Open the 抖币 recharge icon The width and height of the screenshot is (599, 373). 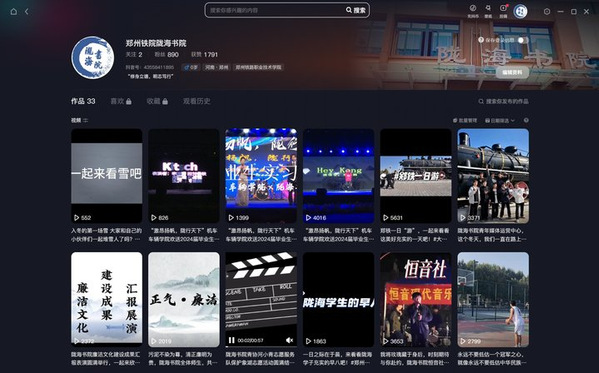point(473,11)
